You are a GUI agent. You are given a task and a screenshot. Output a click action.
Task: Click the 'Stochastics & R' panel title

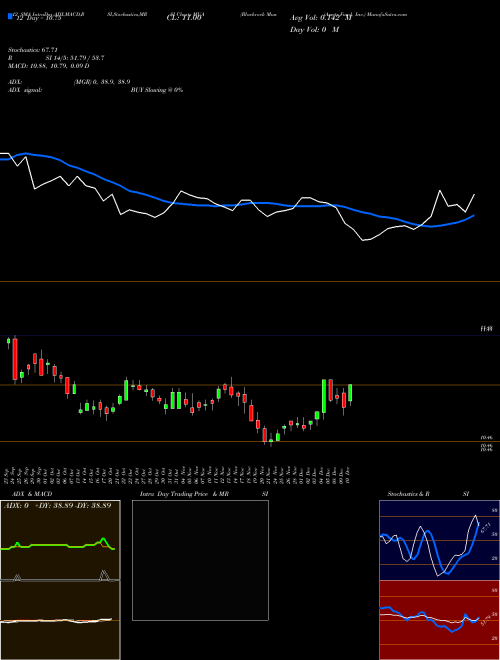point(408,494)
